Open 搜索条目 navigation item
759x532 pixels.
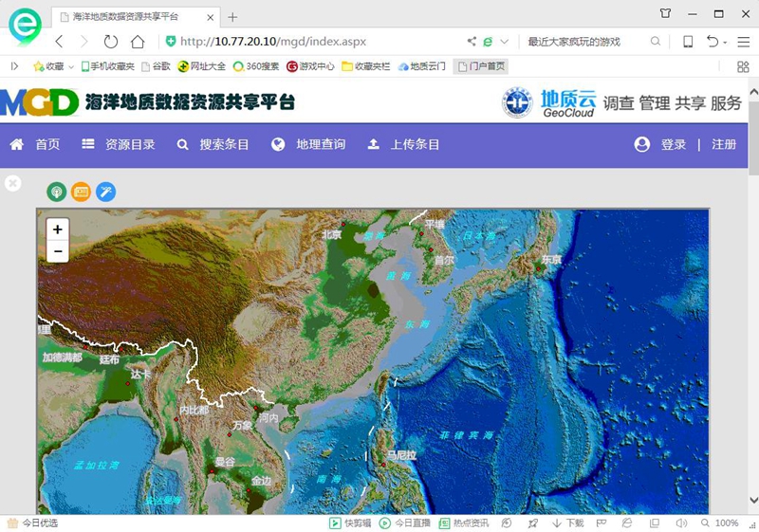pos(213,144)
